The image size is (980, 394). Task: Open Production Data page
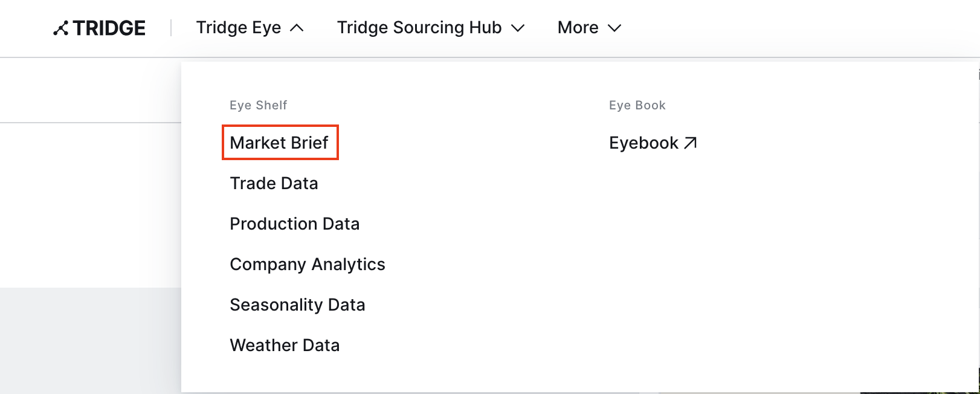[294, 224]
